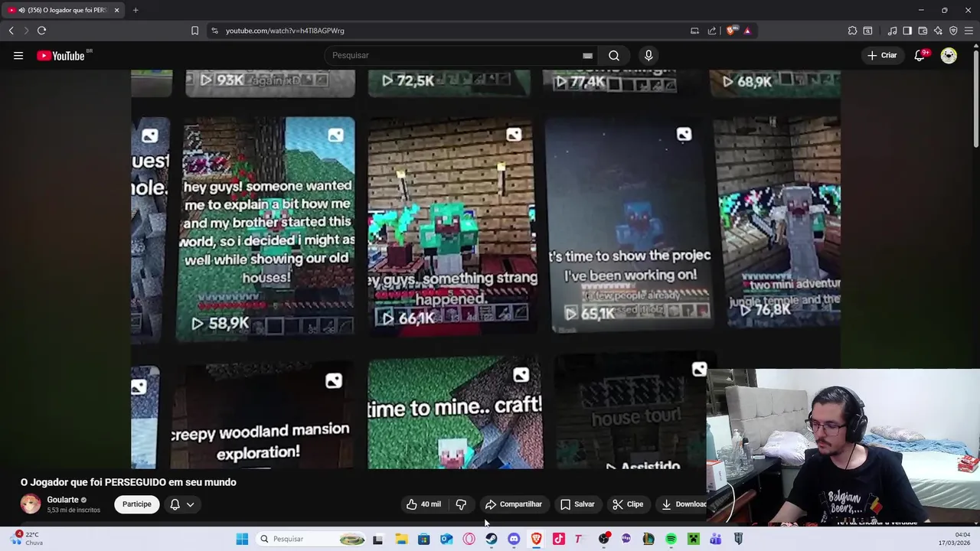Open the Minecraft launcher taskbar icon
Image resolution: width=980 pixels, height=551 pixels.
[694, 539]
